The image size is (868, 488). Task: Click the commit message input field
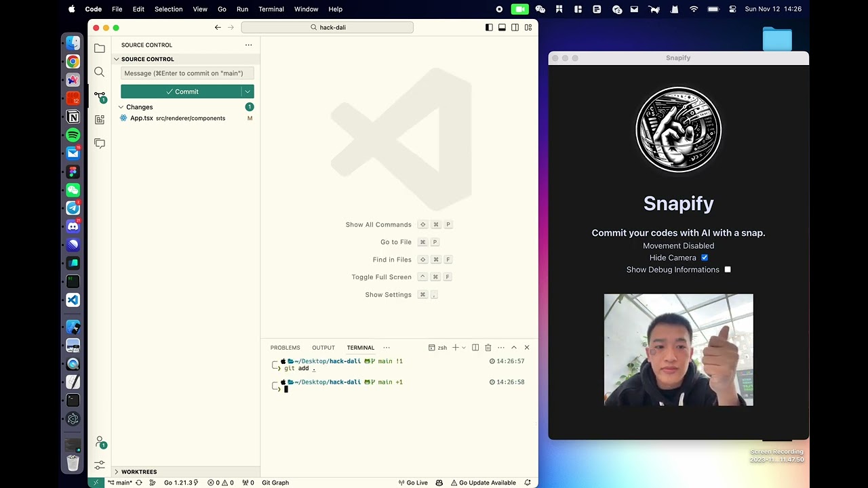click(x=187, y=73)
